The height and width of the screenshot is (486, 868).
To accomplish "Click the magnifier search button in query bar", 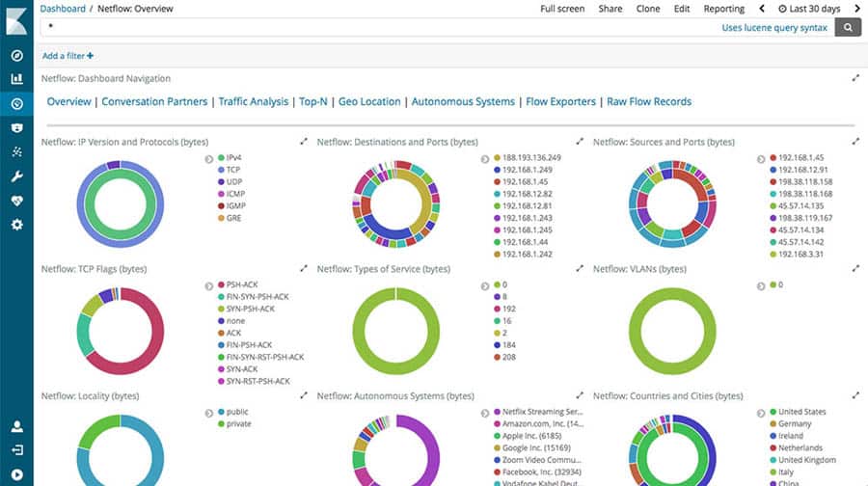I will point(848,28).
